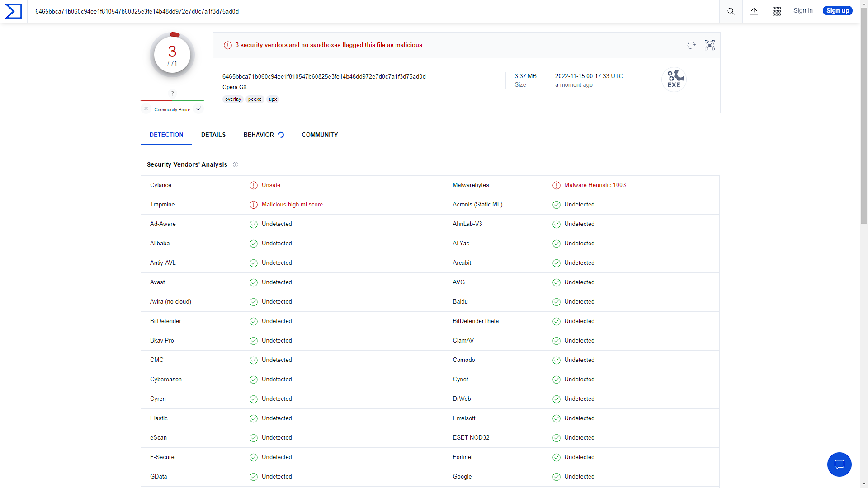Click the detection score circle gauge
The width and height of the screenshot is (868, 488).
pos(172,54)
